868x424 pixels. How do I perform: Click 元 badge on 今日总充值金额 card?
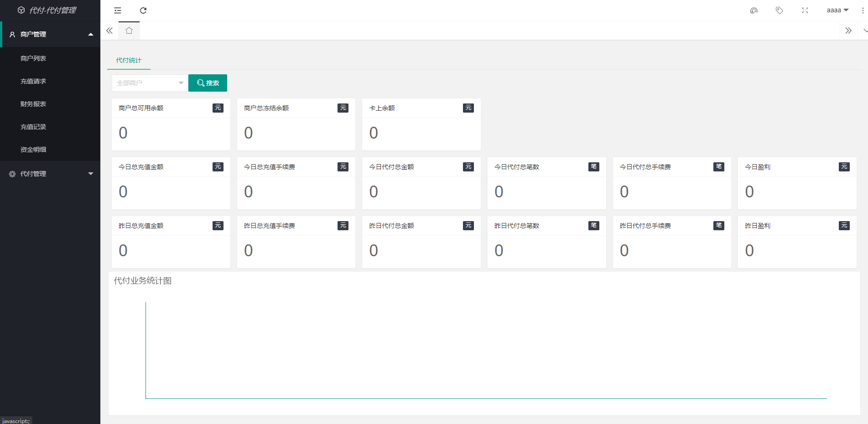[218, 167]
